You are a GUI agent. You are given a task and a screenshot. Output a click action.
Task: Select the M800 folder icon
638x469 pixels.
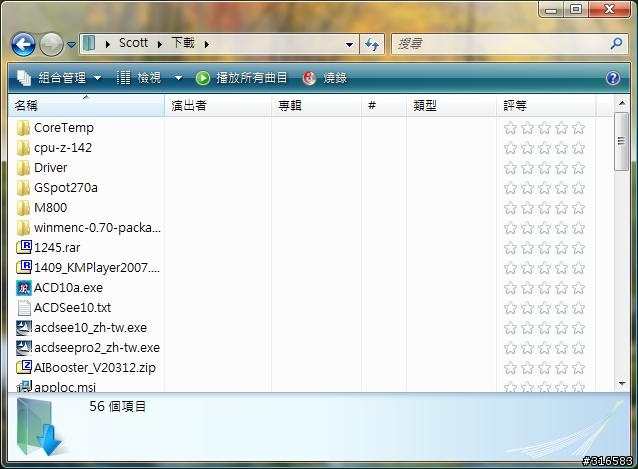tap(23, 207)
